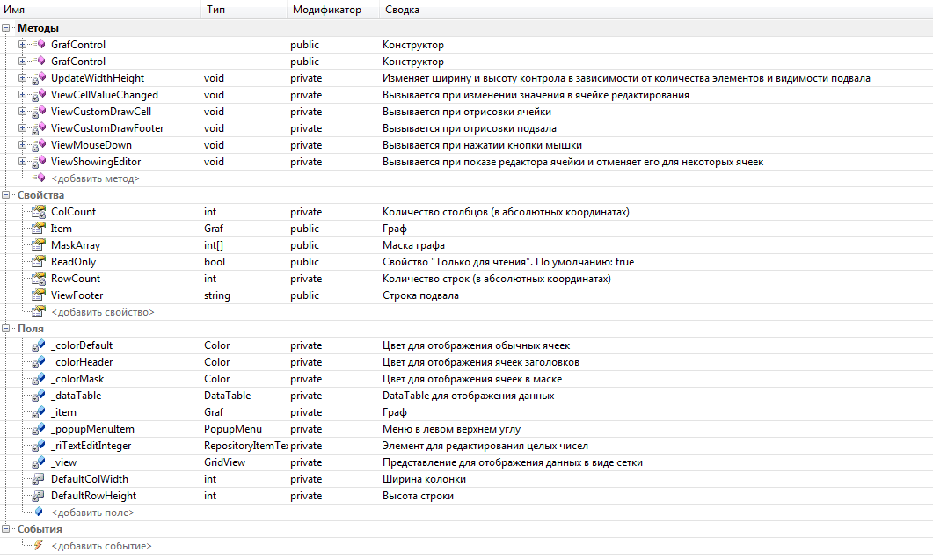Click <добавить поле> to add field
933x560 pixels.
(x=92, y=513)
